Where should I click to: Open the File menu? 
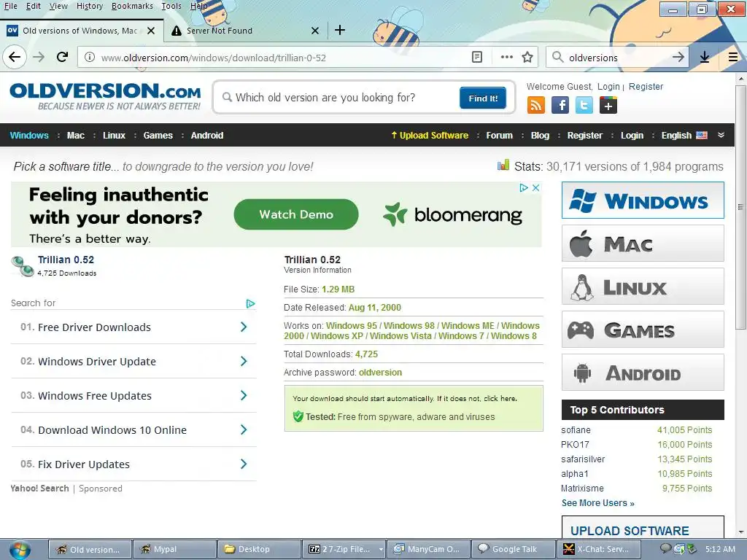click(10, 6)
